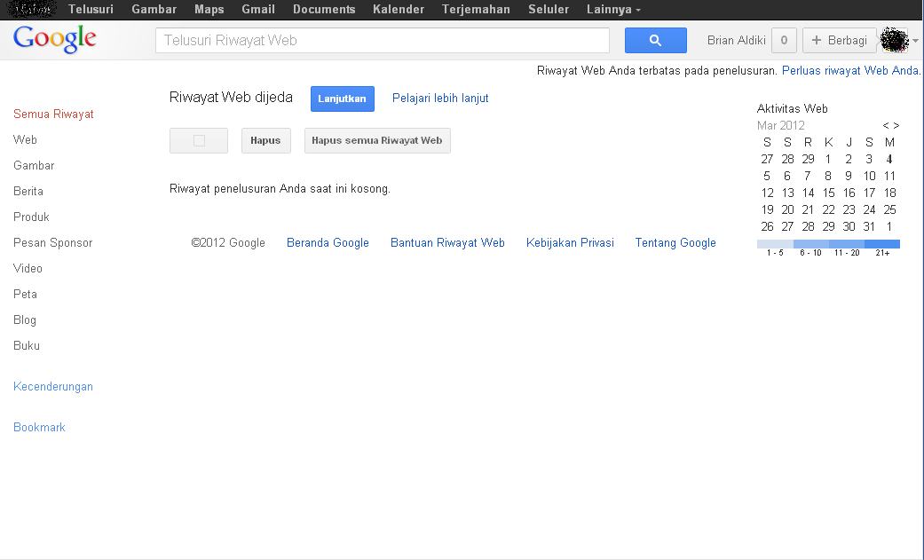Open Terjemahan in top bar

[476, 10]
